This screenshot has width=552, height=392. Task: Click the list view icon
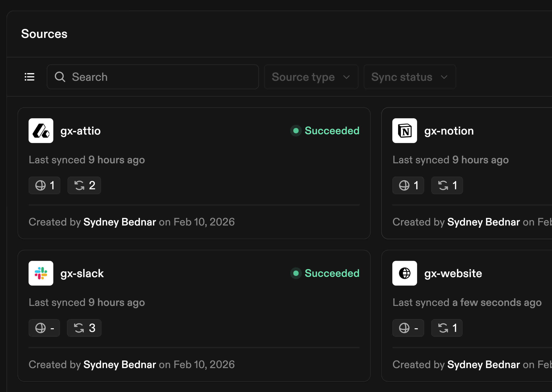30,77
